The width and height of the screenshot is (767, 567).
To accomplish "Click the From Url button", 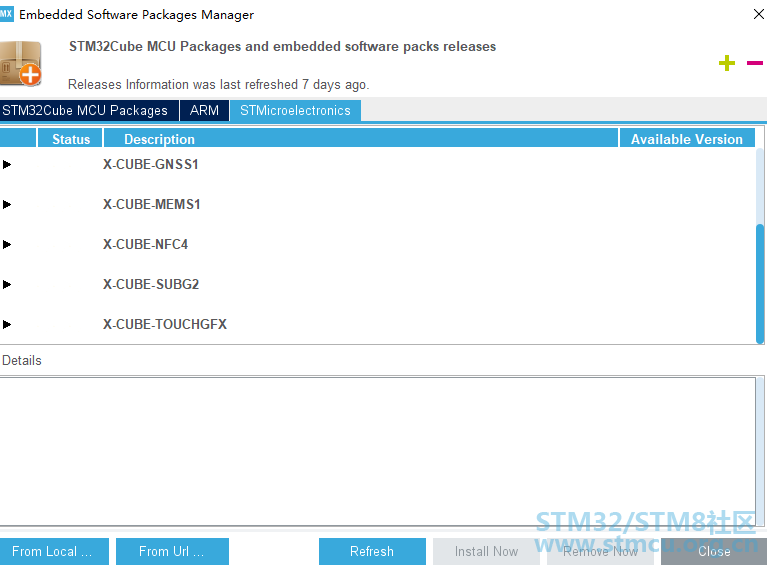I will point(172,551).
